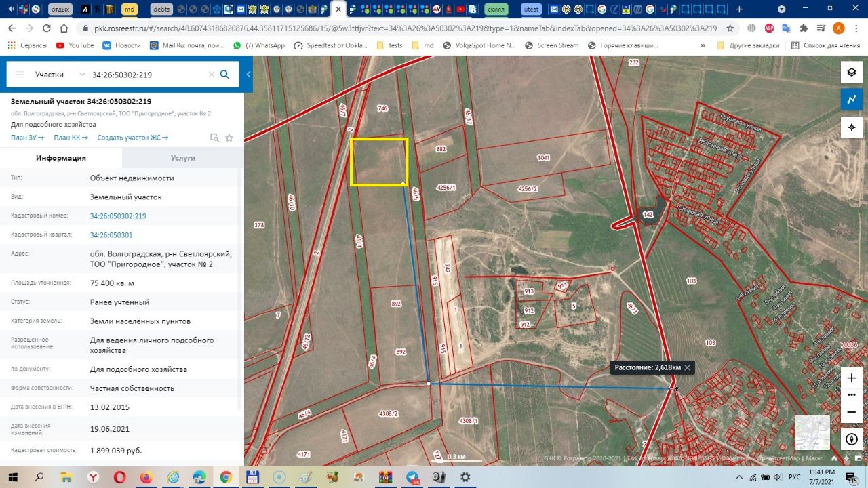
Task: Open the Chrome profile avatar
Action: coord(838,28)
